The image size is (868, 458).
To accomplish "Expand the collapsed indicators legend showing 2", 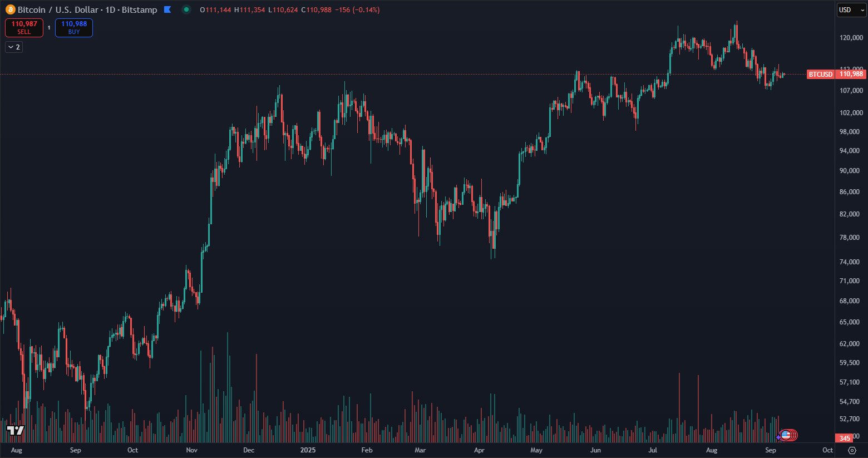I will coord(14,47).
